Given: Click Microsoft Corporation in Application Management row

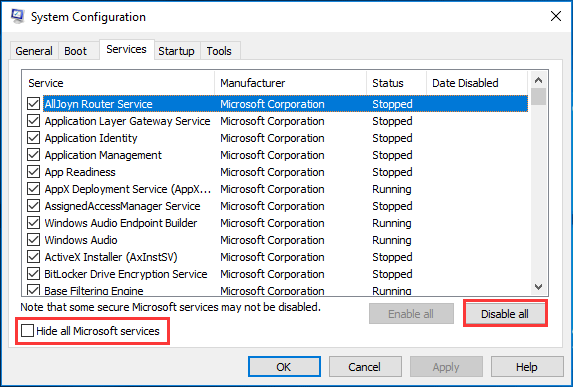Looking at the screenshot, I should (x=272, y=155).
